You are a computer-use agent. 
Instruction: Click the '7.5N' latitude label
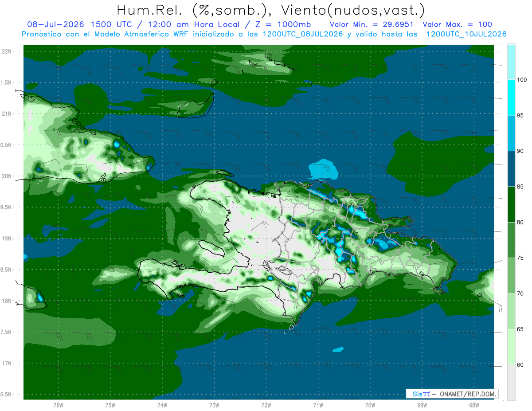coord(7,332)
